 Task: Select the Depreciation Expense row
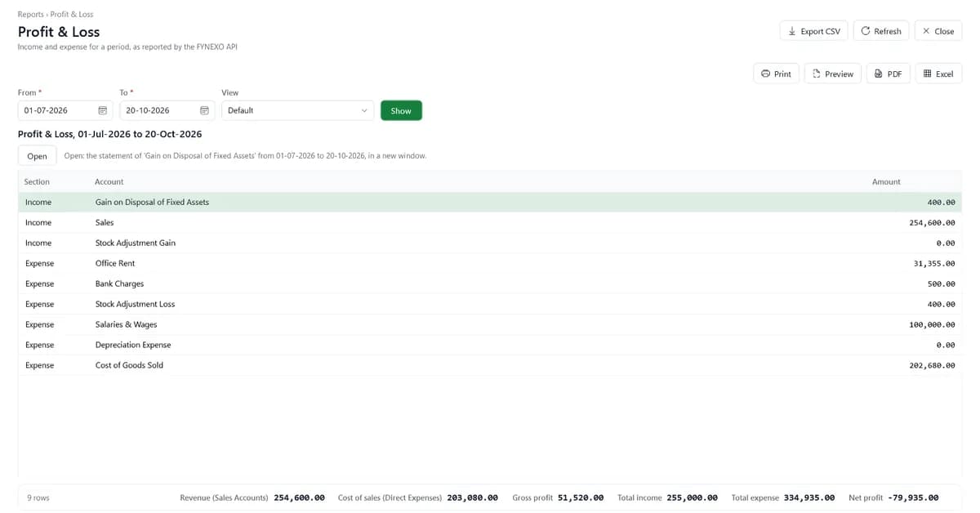point(490,345)
